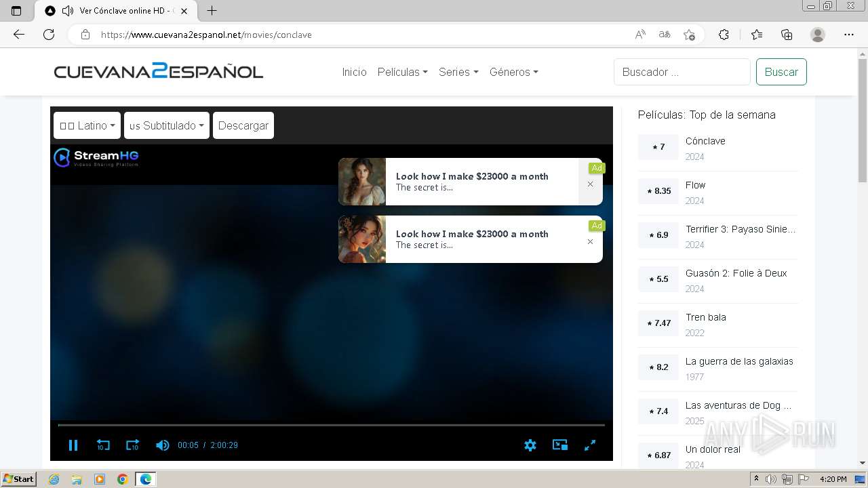The height and width of the screenshot is (488, 868).
Task: Click the 7.47 rating badge for Tren bala
Action: (x=658, y=323)
